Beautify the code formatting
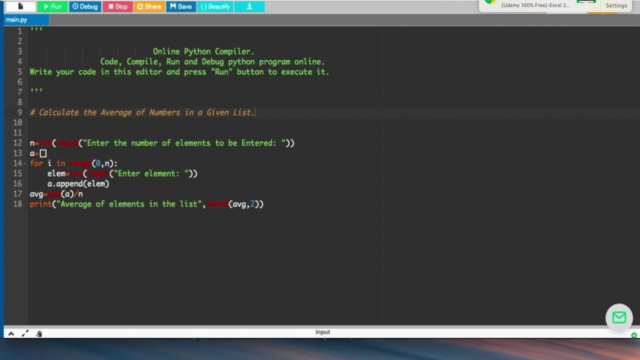The height and width of the screenshot is (360, 640). tap(215, 7)
